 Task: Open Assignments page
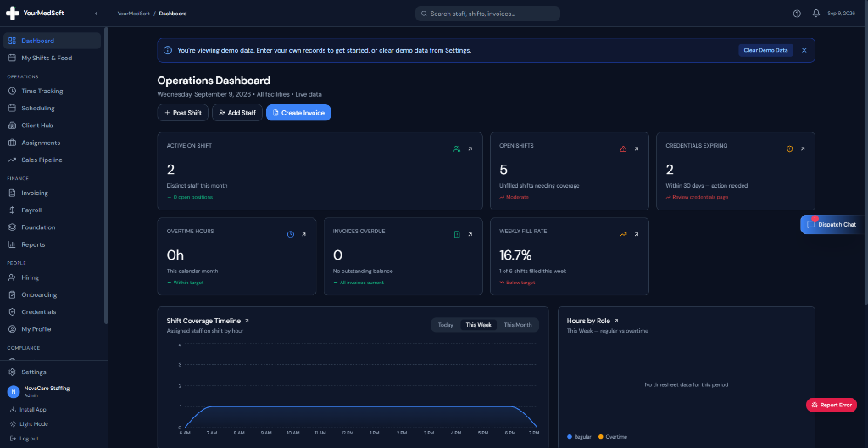[52, 143]
